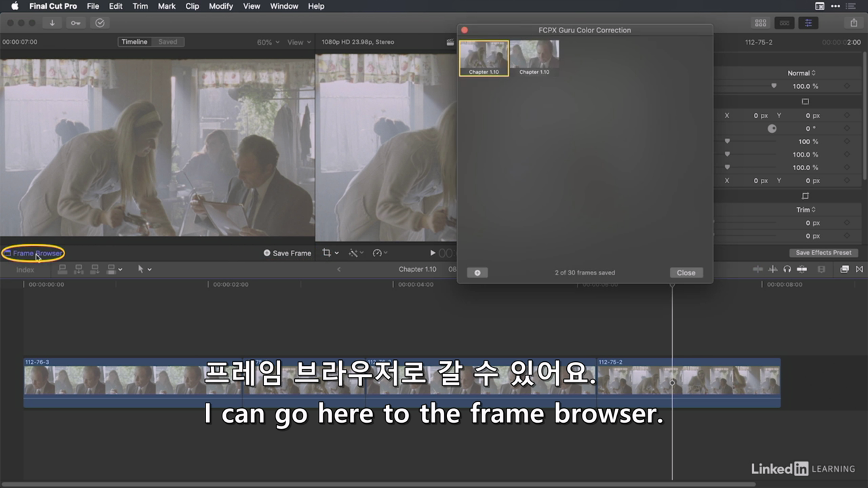Toggle timeline display with the filmstrip icon
The width and height of the screenshot is (868, 488).
coord(785,22)
